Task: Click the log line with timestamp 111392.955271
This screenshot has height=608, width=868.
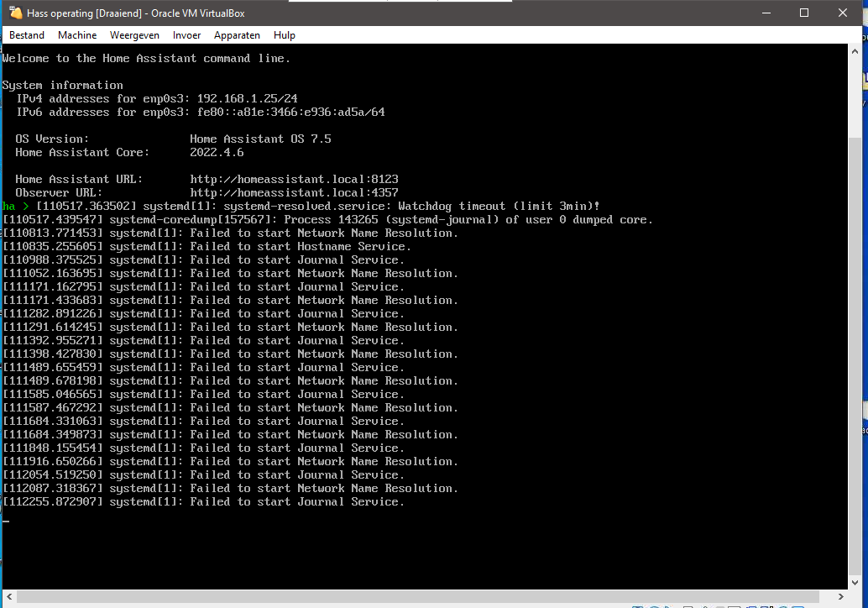Action: tap(203, 341)
